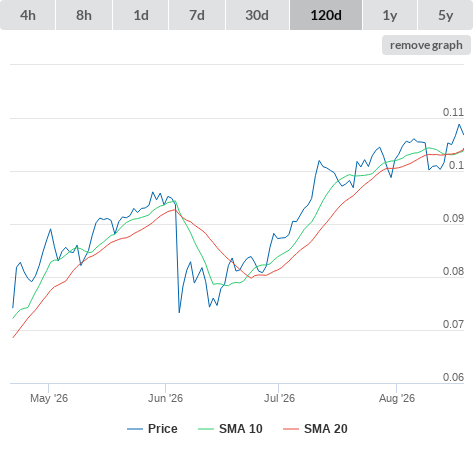Click the May '26 date marker
The image size is (474, 455).
[x=49, y=398]
